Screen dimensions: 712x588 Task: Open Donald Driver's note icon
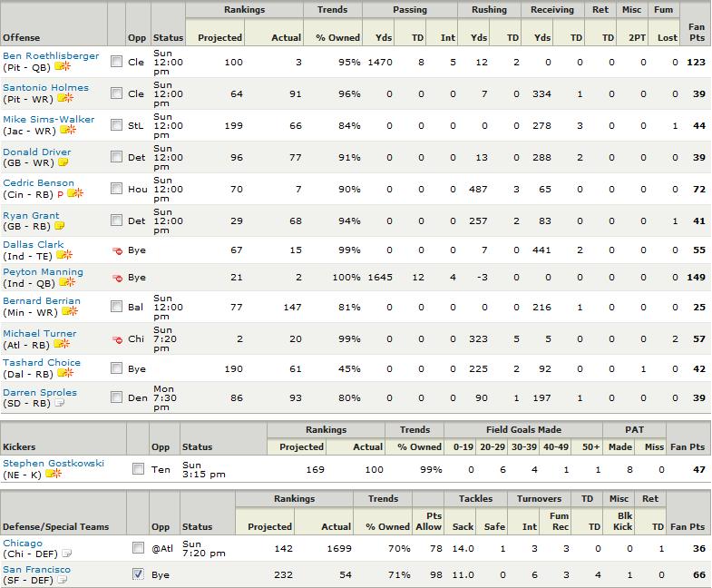tap(63, 162)
